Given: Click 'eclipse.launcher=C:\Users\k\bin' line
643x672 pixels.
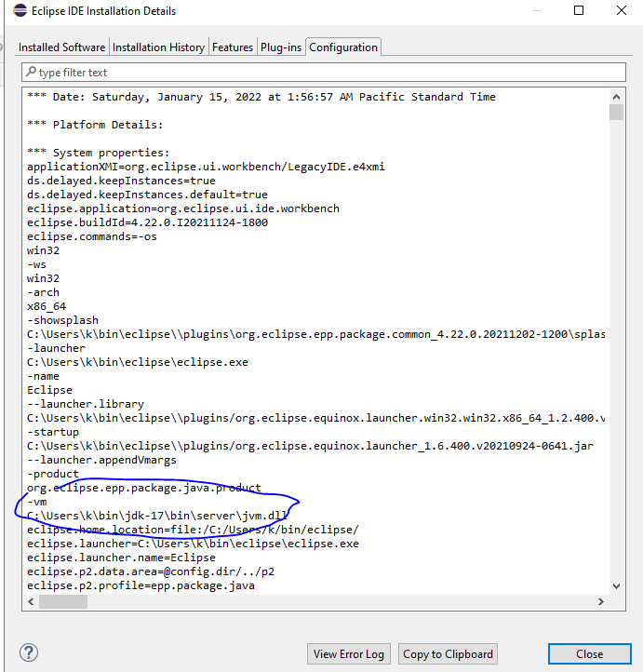Looking at the screenshot, I should click(x=193, y=544).
